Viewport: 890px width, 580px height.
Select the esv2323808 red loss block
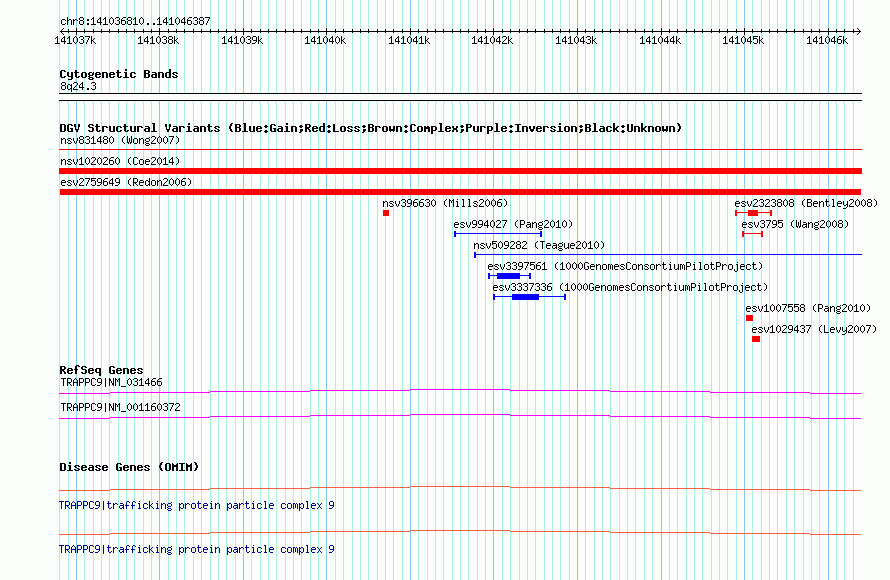(753, 213)
